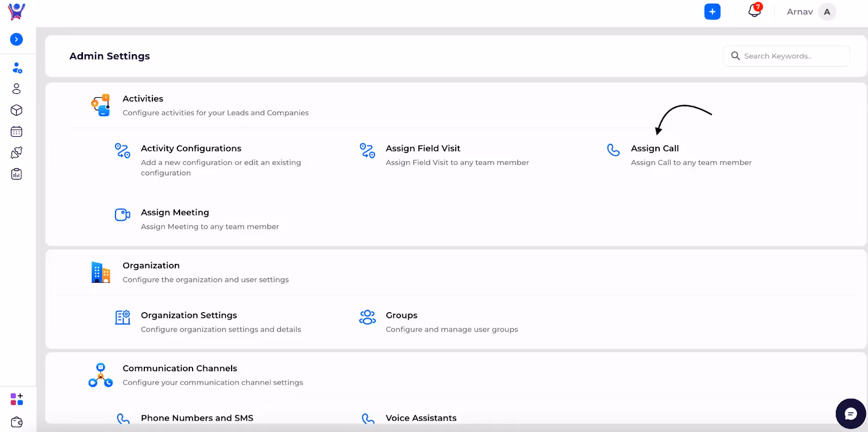Open the contacts person icon in the sidebar
868x432 pixels.
coord(16,88)
